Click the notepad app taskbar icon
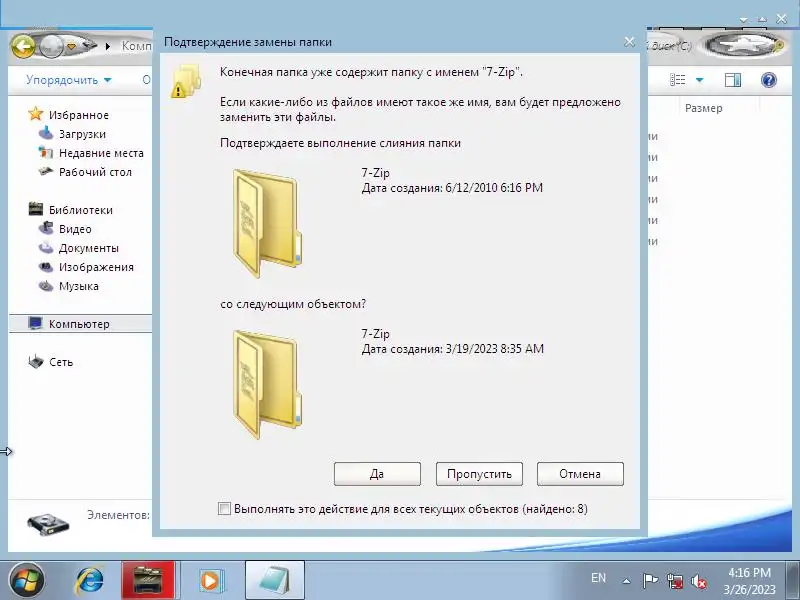This screenshot has width=800, height=600. (x=274, y=581)
